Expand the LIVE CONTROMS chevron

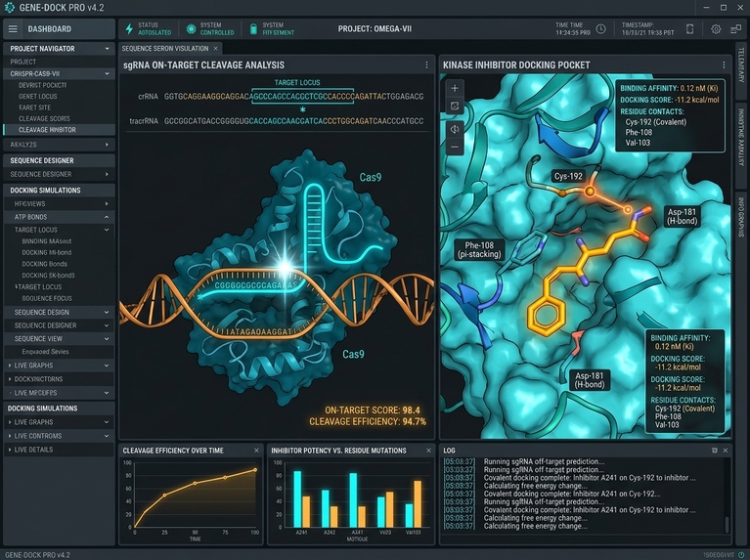click(107, 436)
